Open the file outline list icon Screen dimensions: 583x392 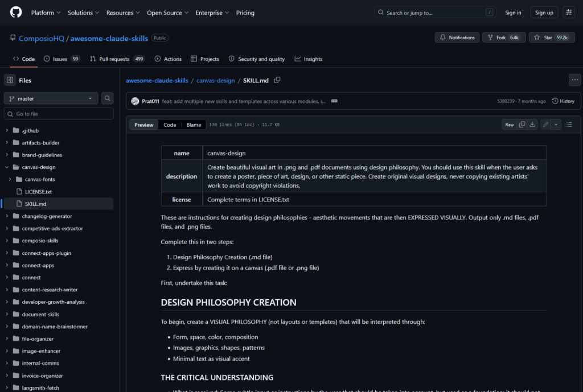[569, 125]
